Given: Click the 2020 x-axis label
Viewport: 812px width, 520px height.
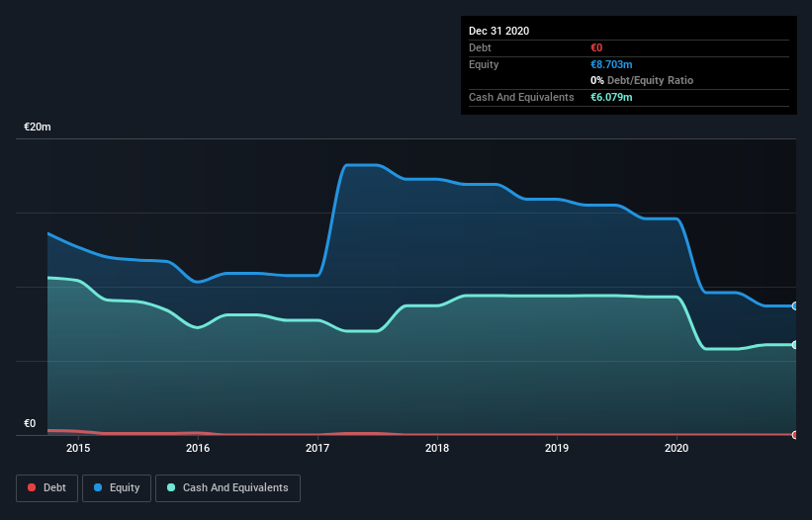Looking at the screenshot, I should click(x=677, y=448).
